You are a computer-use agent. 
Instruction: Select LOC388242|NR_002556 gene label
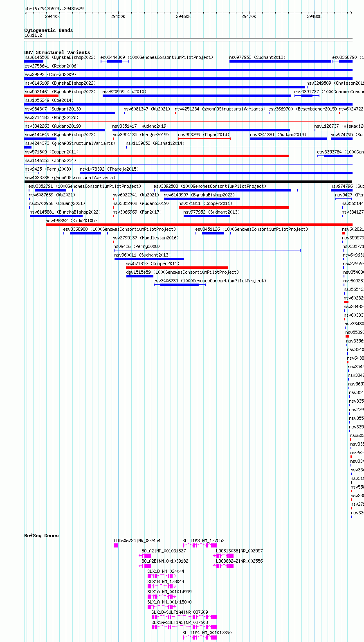[x=239, y=561]
